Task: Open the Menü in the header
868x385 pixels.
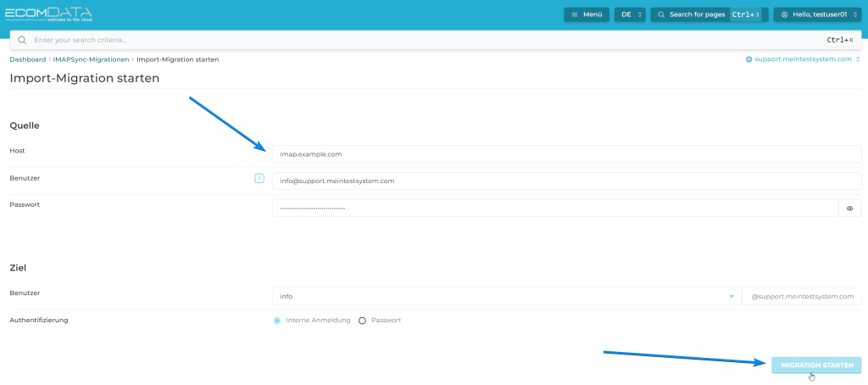Action: tap(587, 15)
